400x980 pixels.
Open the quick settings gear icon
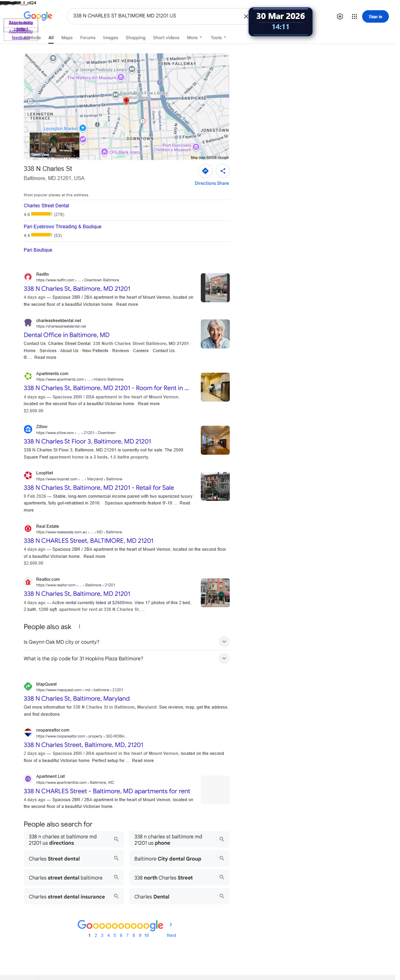pos(340,17)
